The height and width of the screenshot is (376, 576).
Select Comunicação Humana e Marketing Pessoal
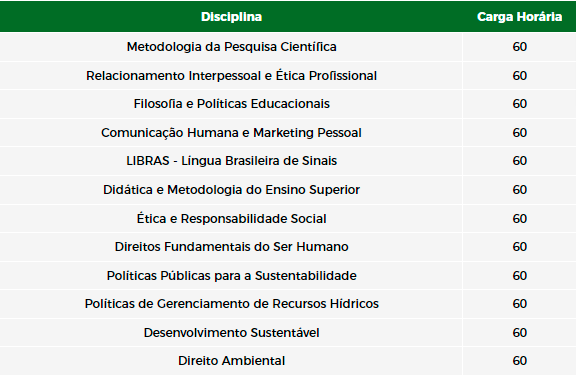pos(231,133)
